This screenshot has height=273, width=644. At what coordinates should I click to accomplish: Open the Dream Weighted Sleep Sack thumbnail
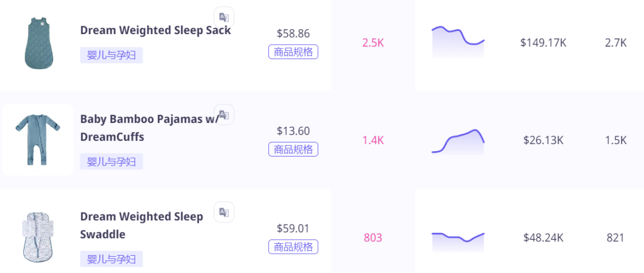pyautogui.click(x=39, y=43)
